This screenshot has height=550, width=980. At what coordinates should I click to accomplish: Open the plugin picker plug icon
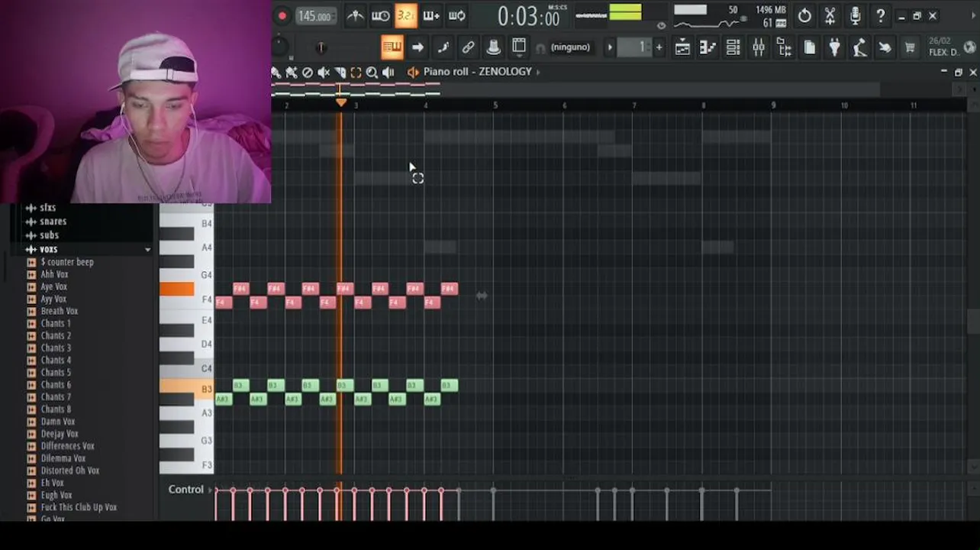[x=834, y=47]
